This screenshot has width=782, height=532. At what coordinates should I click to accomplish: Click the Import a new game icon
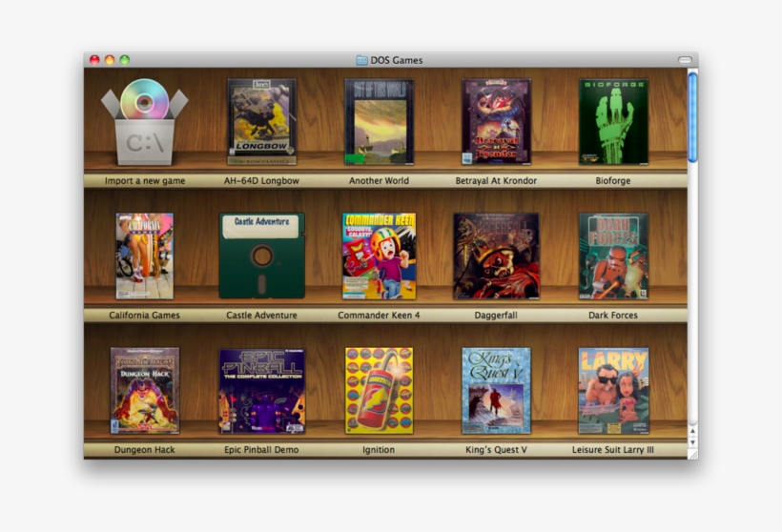(145, 122)
